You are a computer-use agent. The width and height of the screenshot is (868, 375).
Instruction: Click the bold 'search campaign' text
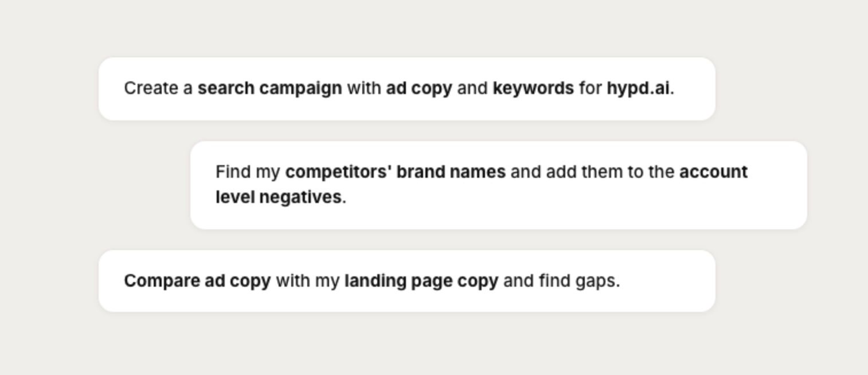click(x=269, y=88)
